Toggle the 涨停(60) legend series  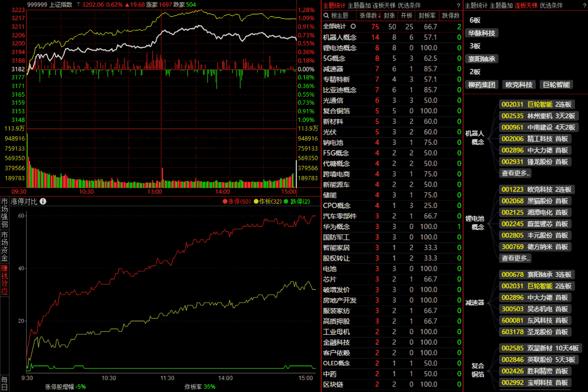click(x=237, y=202)
